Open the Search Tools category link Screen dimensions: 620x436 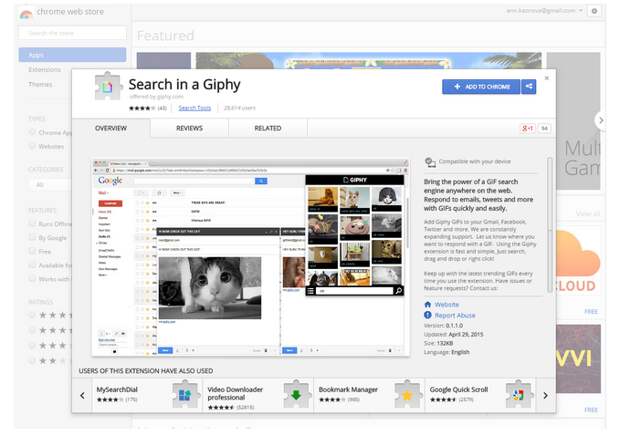click(x=195, y=108)
